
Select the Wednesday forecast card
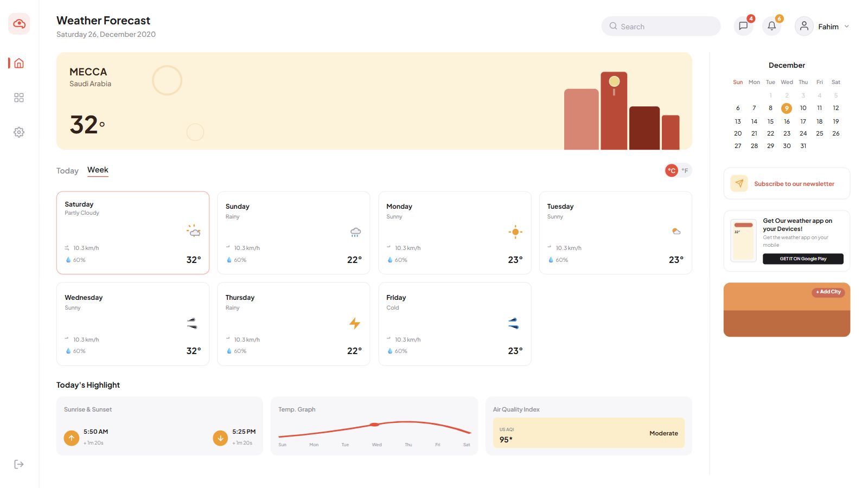pos(133,324)
